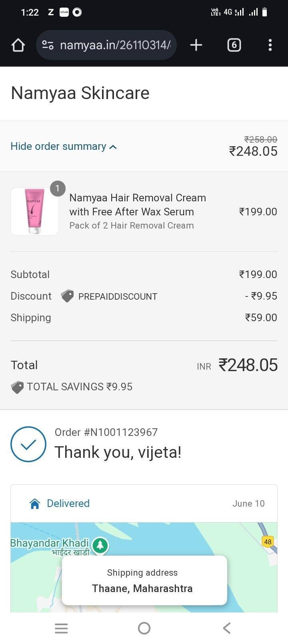Viewport: 288px width, 644px height.
Task: Tap the browser home icon
Action: tap(18, 45)
